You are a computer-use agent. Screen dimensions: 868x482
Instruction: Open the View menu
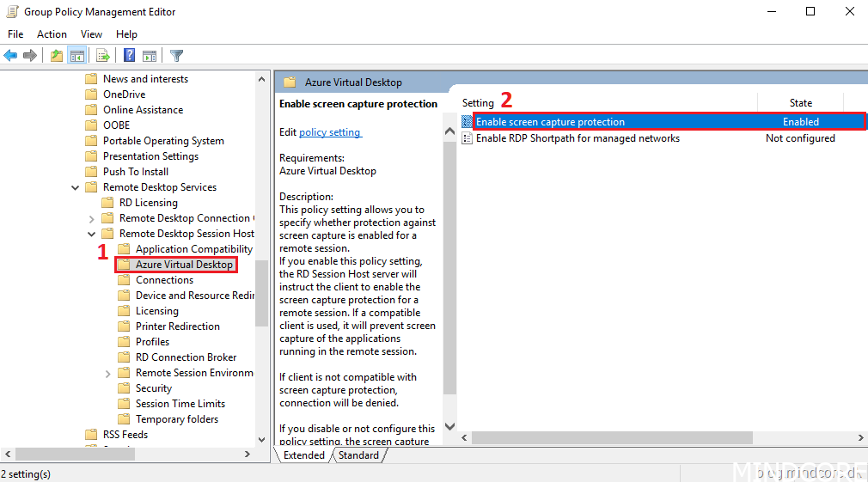coord(91,34)
